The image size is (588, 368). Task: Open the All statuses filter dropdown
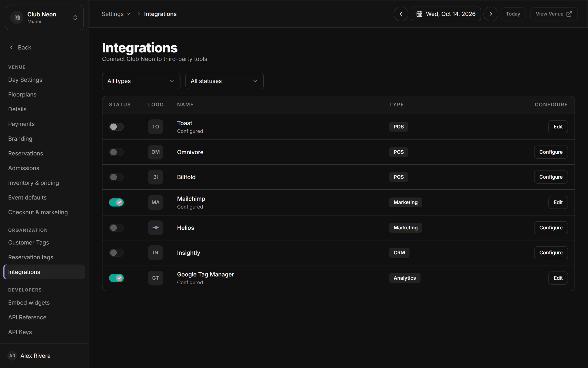(x=224, y=81)
